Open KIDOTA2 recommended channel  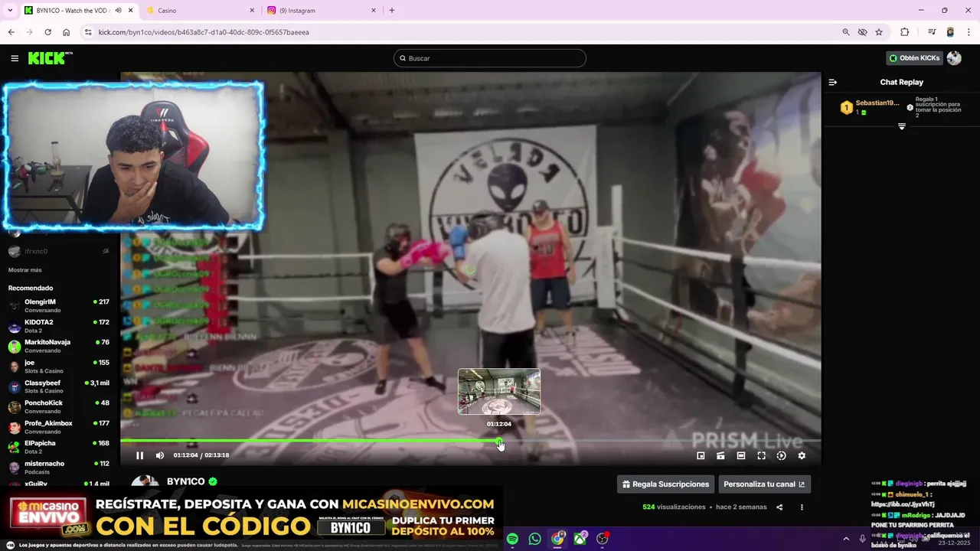tap(60, 326)
